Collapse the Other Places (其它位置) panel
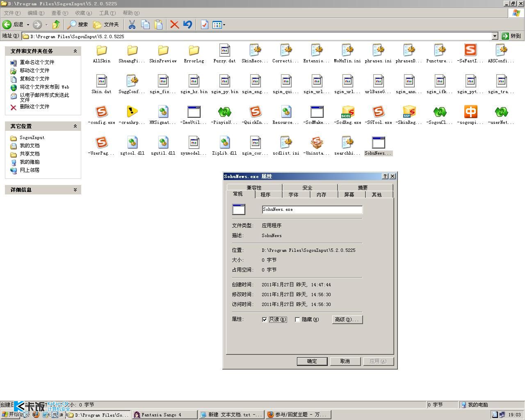Viewport: 525px width, 420px height. pyautogui.click(x=75, y=126)
